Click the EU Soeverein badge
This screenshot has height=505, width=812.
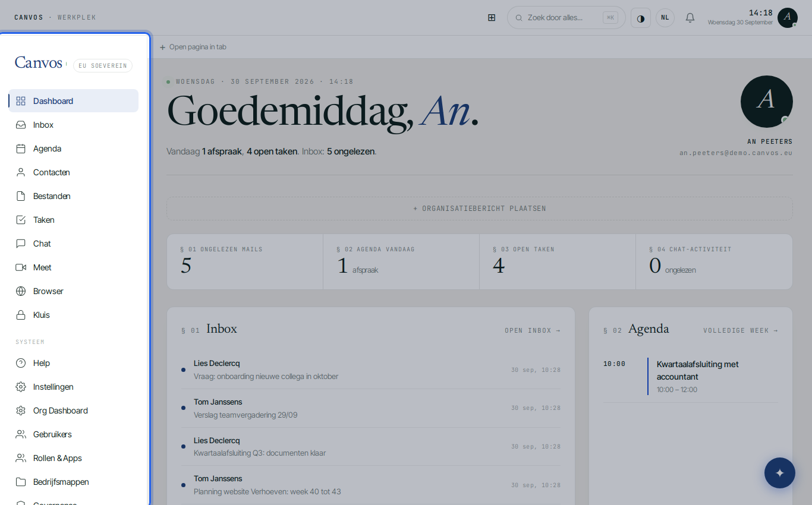[x=103, y=65]
